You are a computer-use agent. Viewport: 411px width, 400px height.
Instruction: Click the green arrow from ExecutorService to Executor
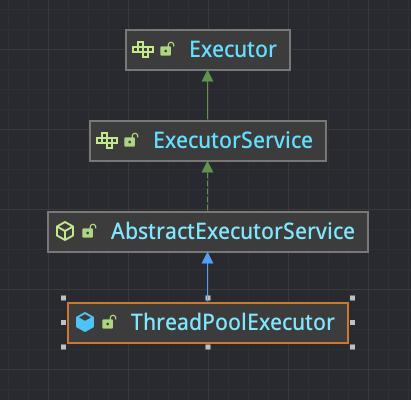click(207, 95)
